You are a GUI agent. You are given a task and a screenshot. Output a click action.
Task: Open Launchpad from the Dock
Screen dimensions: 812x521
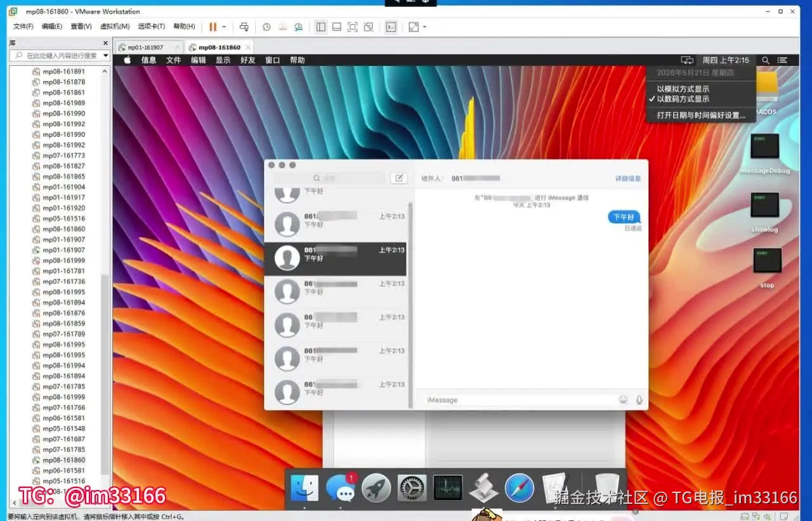pyautogui.click(x=376, y=489)
